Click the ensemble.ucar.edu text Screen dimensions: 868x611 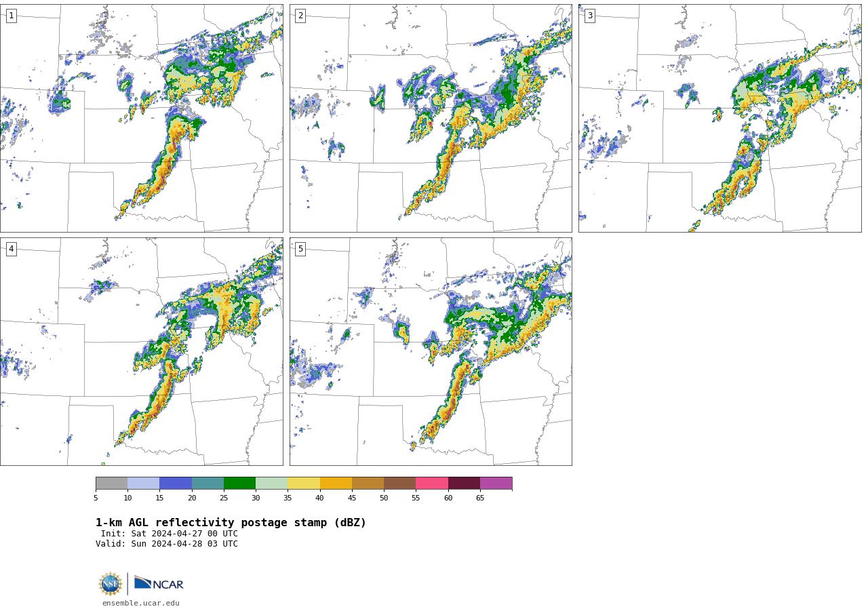coord(141,603)
